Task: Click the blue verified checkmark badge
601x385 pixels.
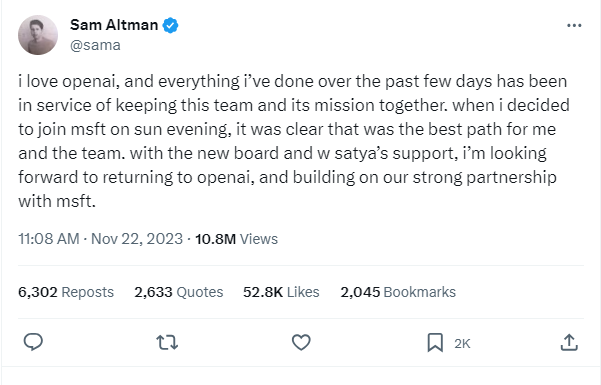Action: (x=170, y=25)
